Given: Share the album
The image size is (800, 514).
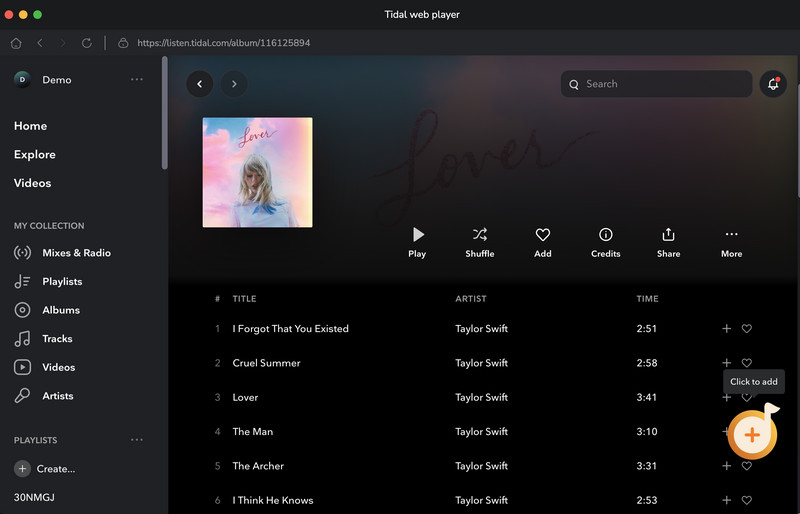Looking at the screenshot, I should tap(668, 242).
